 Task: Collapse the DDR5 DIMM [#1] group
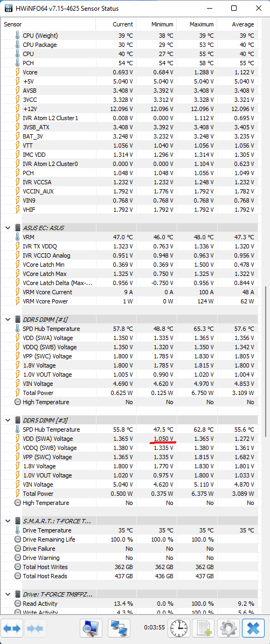point(8,319)
